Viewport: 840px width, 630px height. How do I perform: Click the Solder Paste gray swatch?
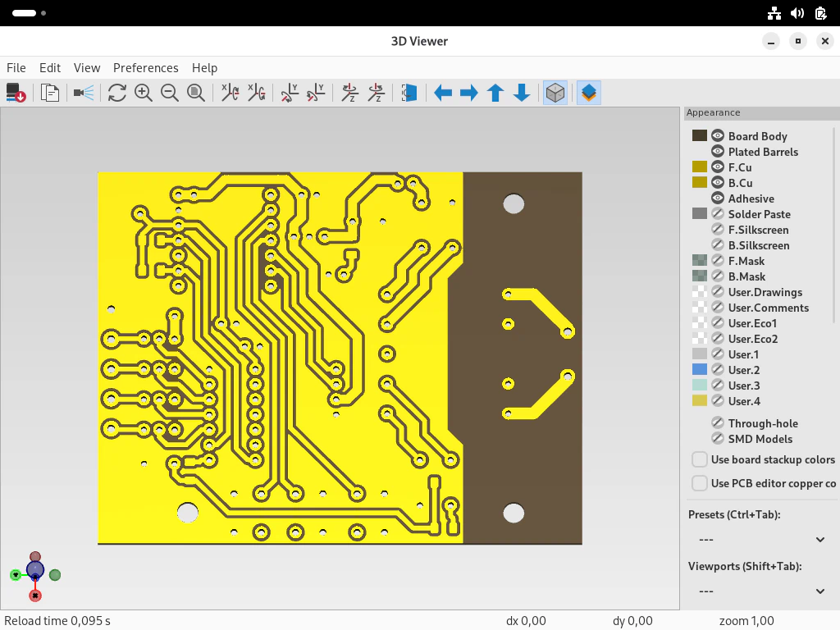coord(699,213)
